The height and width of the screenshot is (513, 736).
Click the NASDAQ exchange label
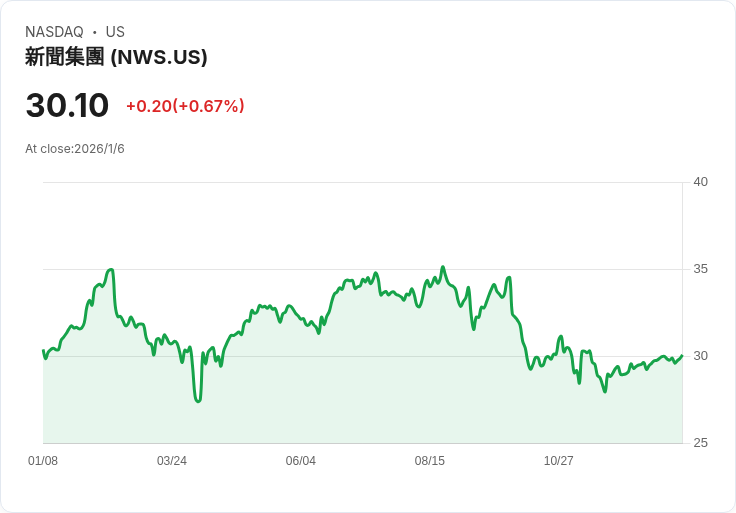click(54, 32)
